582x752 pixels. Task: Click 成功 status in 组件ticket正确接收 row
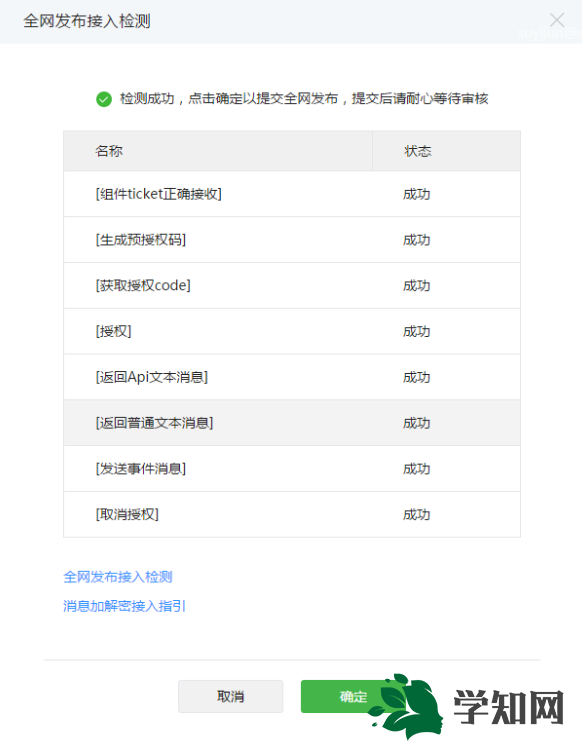coord(417,194)
